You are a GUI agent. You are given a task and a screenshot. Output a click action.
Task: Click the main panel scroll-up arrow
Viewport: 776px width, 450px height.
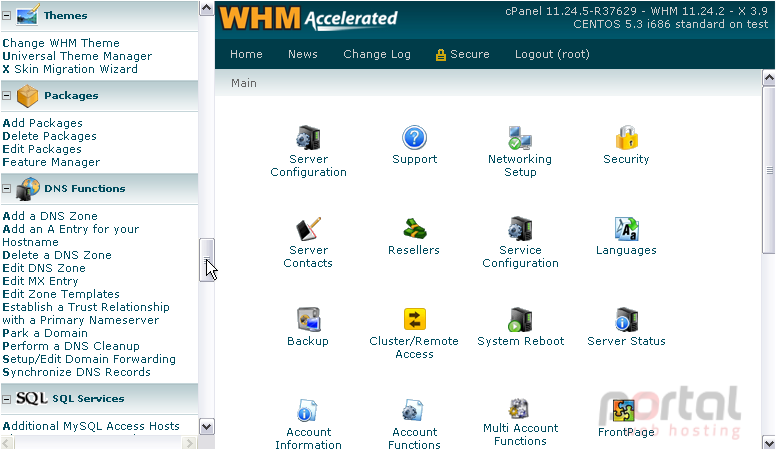tap(769, 78)
